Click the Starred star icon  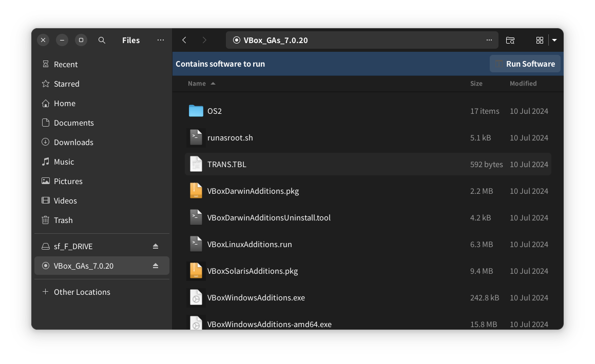tap(46, 84)
